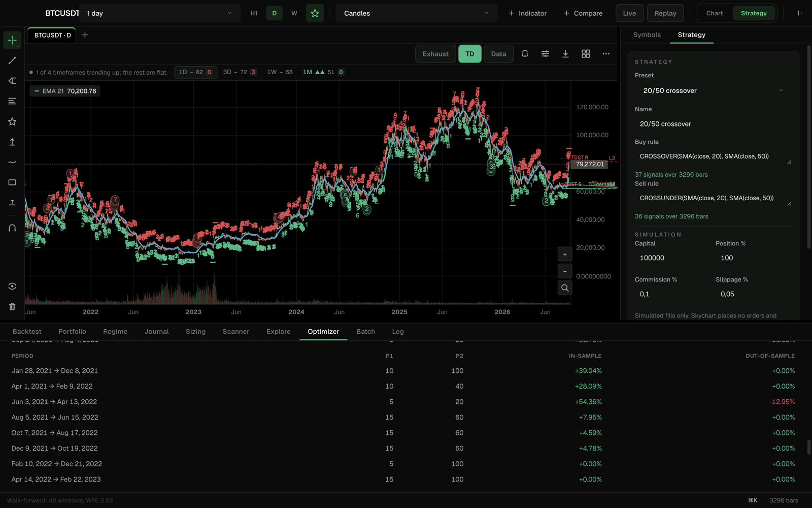
Task: Click the Position % input field
Action: pos(754,258)
